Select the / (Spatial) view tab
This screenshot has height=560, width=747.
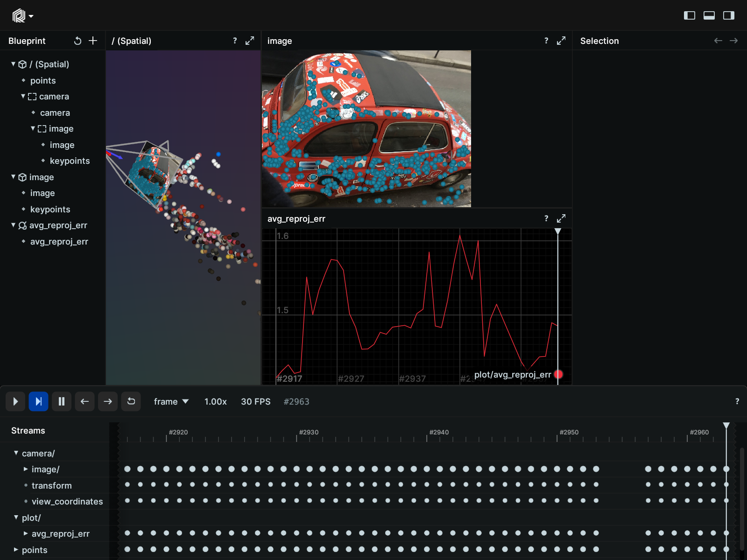pyautogui.click(x=132, y=41)
